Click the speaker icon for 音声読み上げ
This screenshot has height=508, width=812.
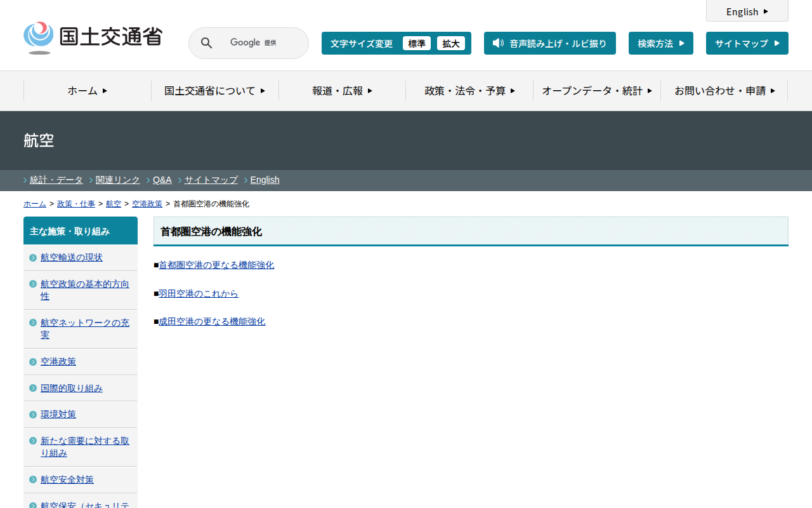(498, 43)
